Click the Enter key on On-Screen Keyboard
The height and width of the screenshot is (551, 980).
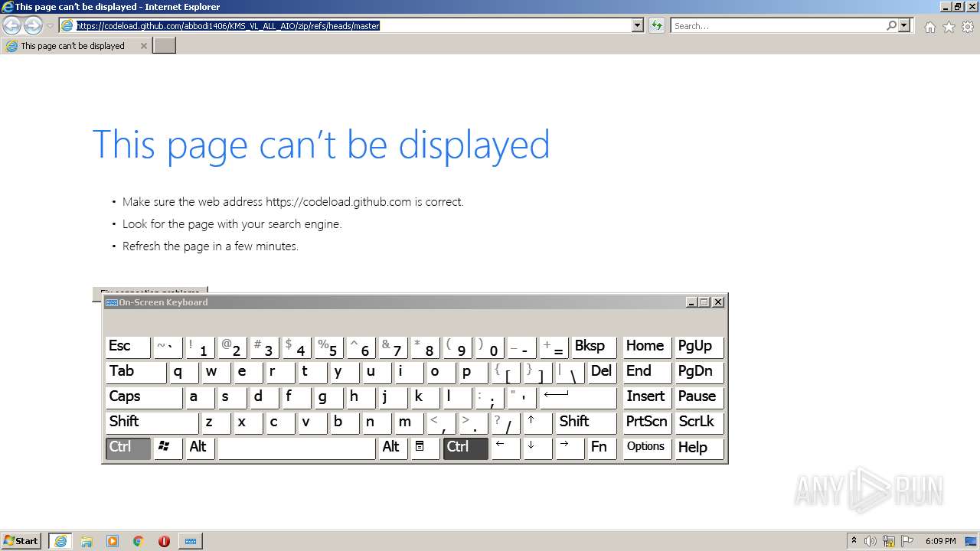tap(578, 396)
